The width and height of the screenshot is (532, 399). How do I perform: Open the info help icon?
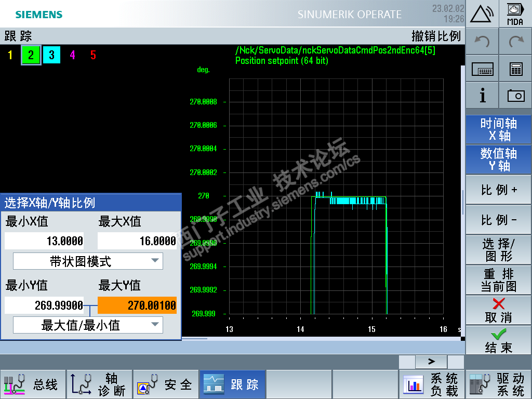(x=483, y=96)
